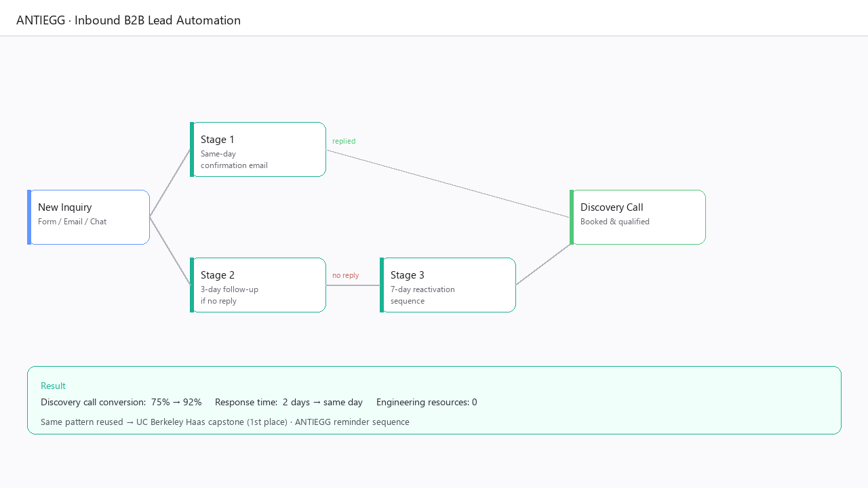This screenshot has height=488, width=868.
Task: Click '7-day reactivation sequence' description
Action: tap(422, 295)
